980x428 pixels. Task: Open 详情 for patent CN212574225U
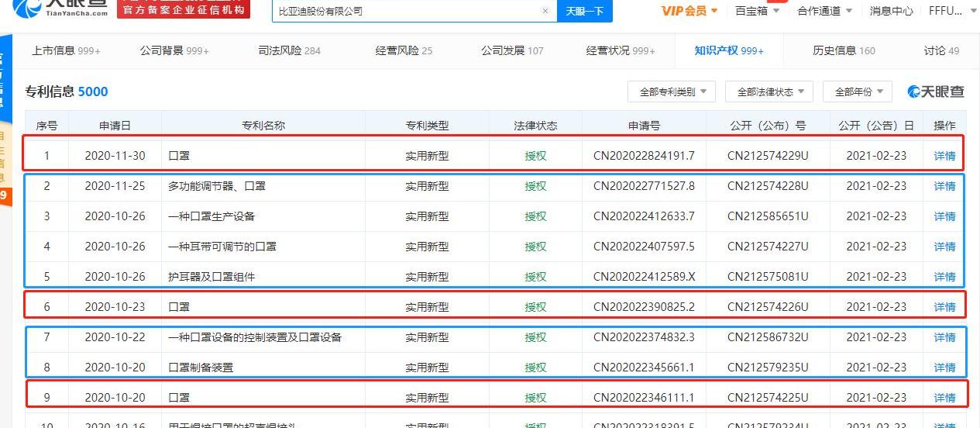pos(944,398)
